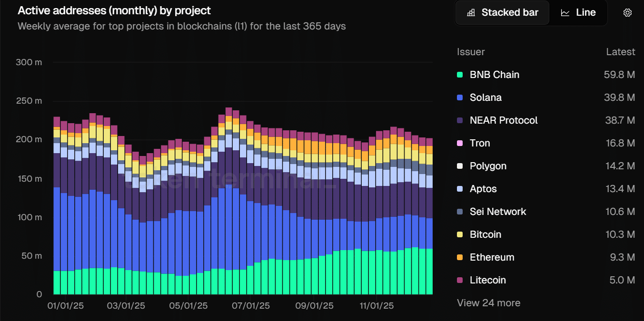Click the Latest column header
Image resolution: width=644 pixels, height=321 pixels.
point(621,52)
